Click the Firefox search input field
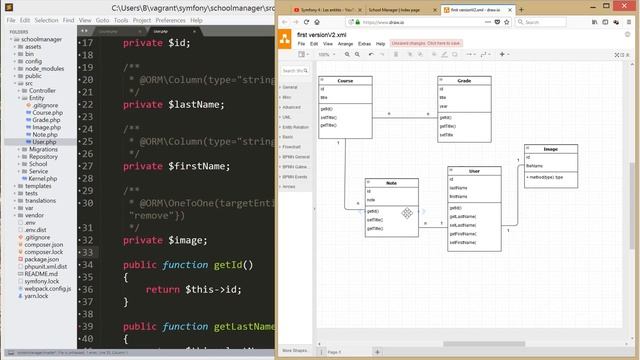 (541, 22)
